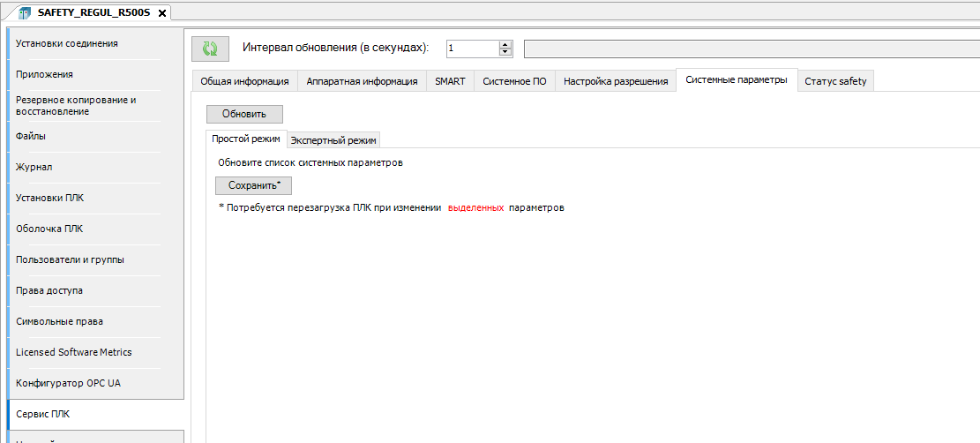Switch to Настройка разрешения tab

[x=616, y=81]
